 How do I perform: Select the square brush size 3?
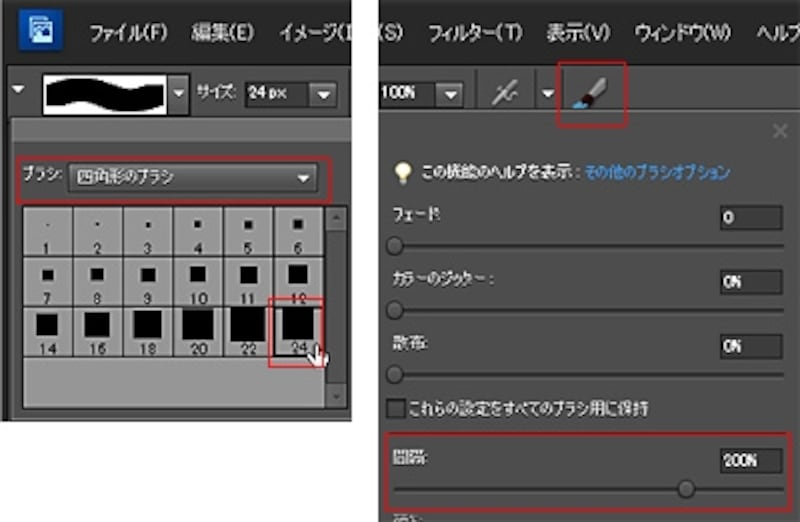[147, 232]
